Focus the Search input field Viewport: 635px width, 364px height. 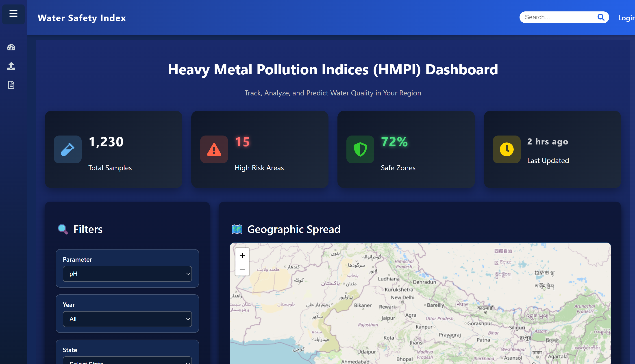tap(558, 17)
